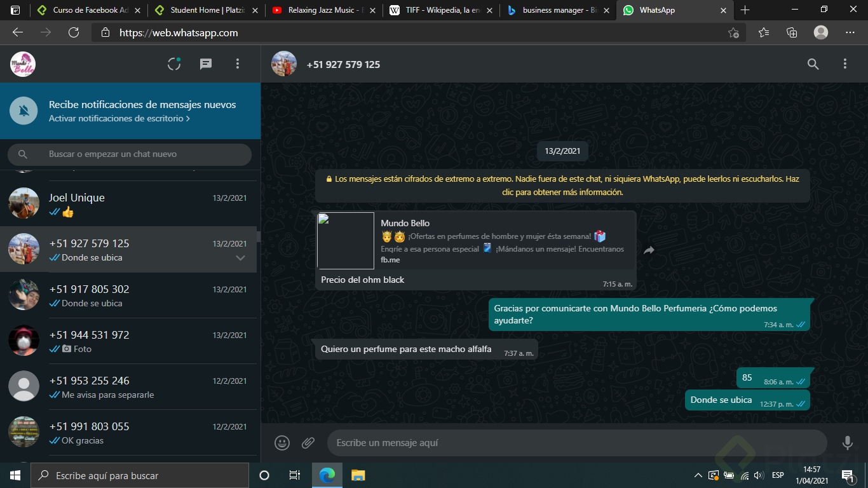The image size is (868, 488).
Task: Show hidden system tray icons
Action: click(x=698, y=475)
